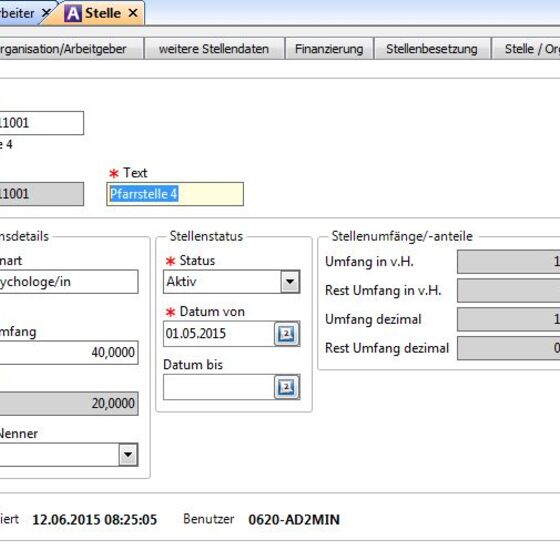Click the purple A icon on Stelle tab

coord(73,14)
